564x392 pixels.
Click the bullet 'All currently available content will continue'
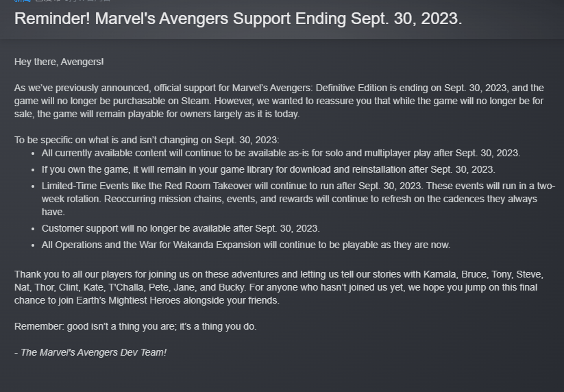click(281, 154)
